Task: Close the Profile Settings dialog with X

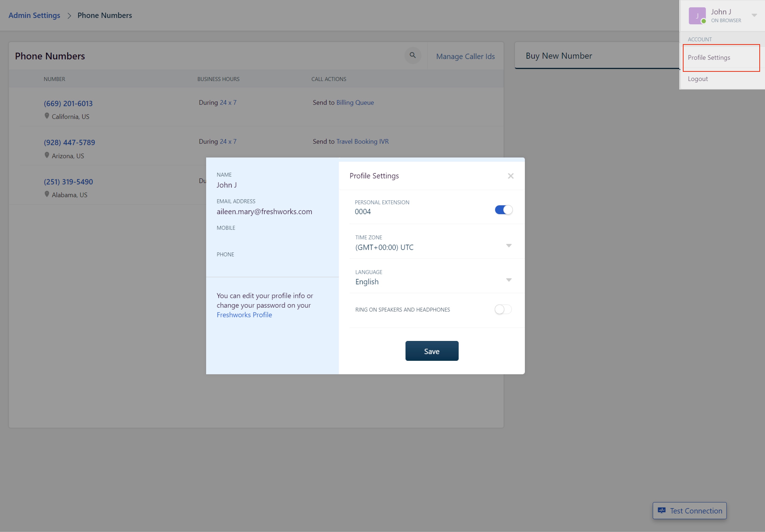Action: point(510,176)
